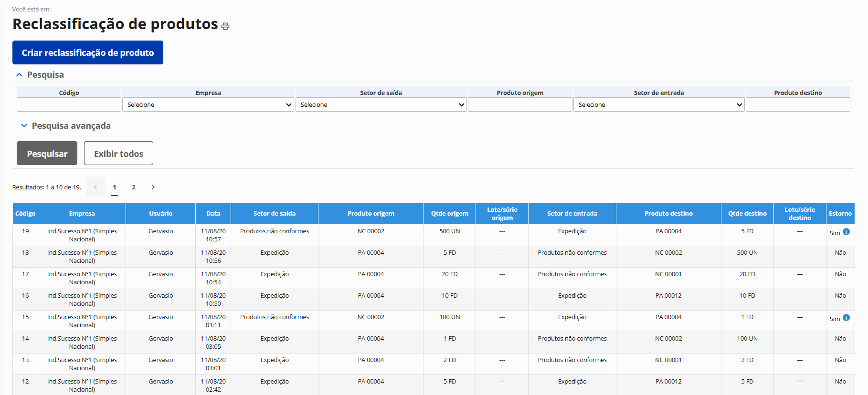Collapse the Pesquisa section
Viewport: 868px width, 395px height.
[x=20, y=75]
